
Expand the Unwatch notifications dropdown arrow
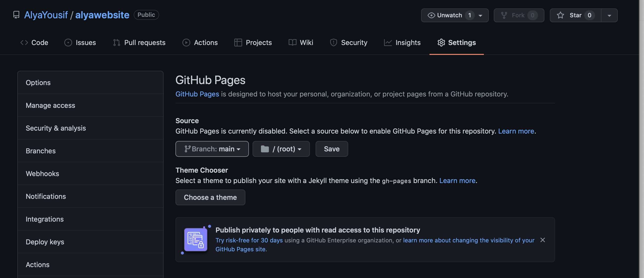click(480, 16)
